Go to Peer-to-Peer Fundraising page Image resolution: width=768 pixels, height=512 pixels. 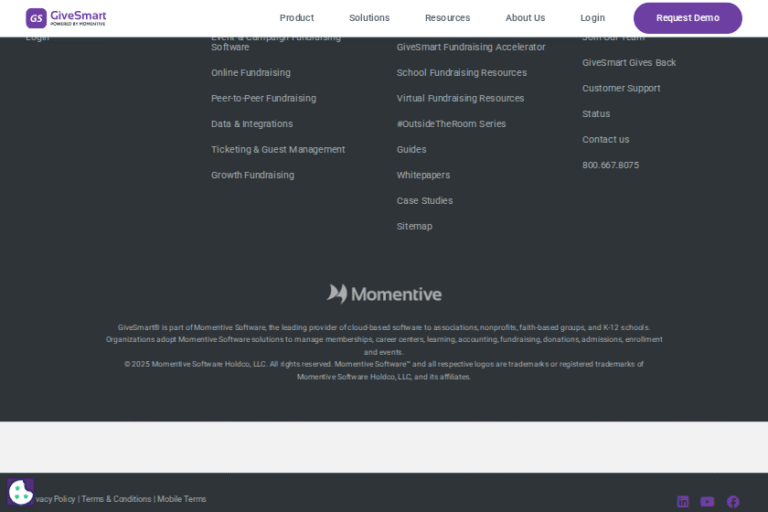pyautogui.click(x=263, y=99)
